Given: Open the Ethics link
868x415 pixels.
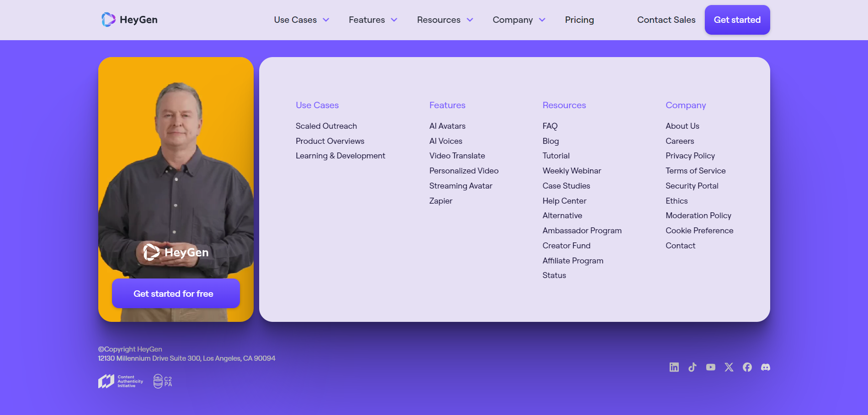Looking at the screenshot, I should point(676,201).
